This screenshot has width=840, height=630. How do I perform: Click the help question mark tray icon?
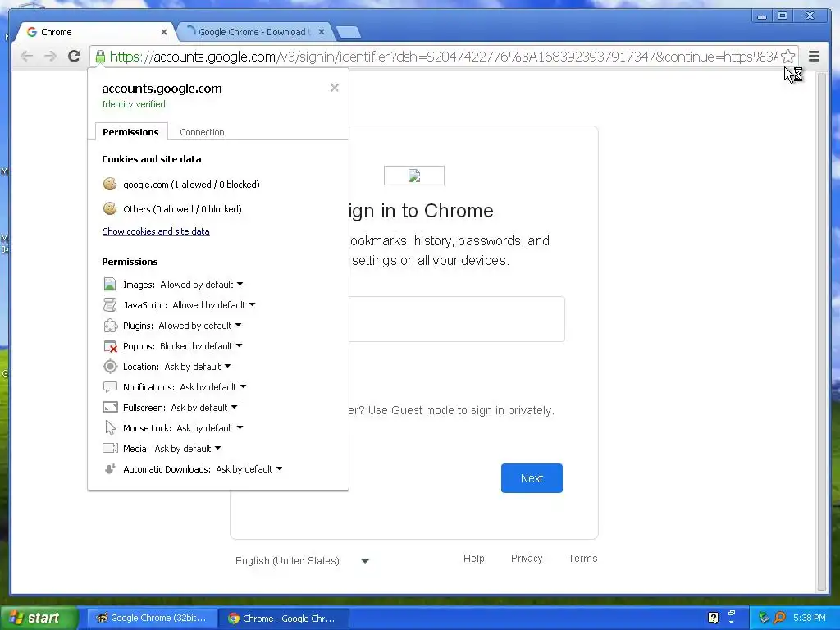pyautogui.click(x=713, y=618)
